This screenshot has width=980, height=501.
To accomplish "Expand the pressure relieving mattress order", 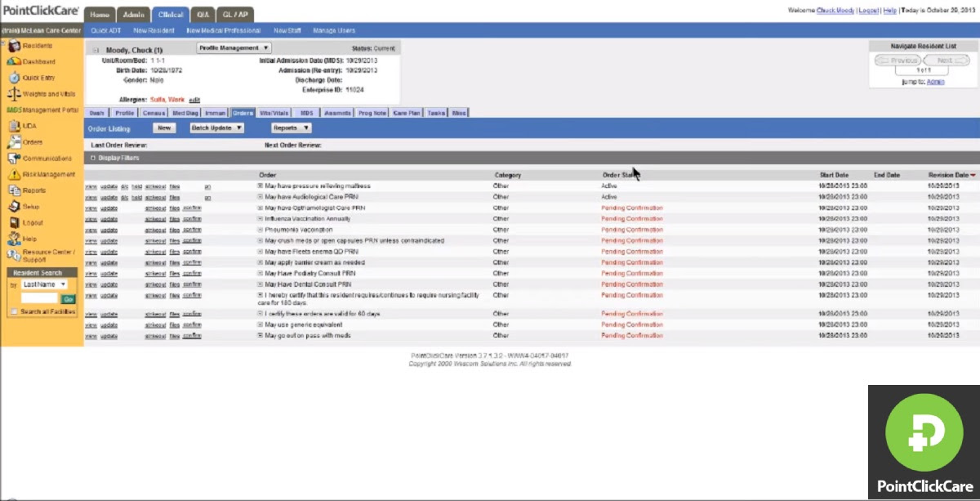I will [x=261, y=186].
